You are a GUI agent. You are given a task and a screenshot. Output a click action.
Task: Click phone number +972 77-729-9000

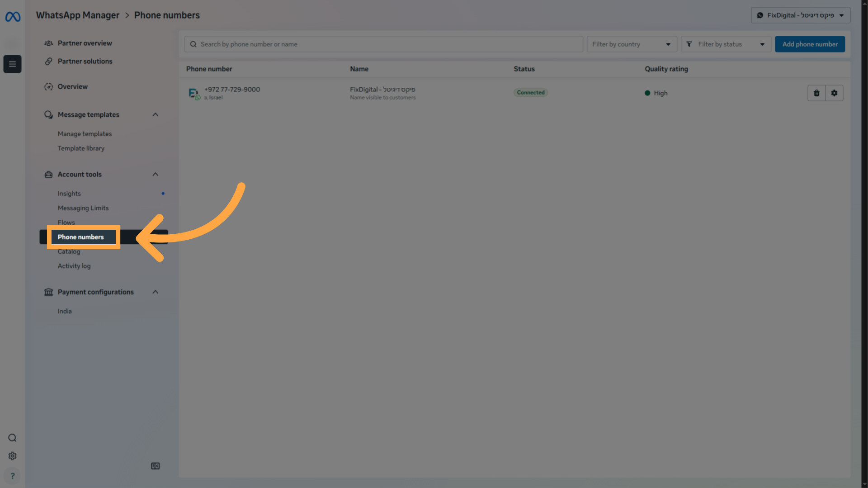point(232,90)
